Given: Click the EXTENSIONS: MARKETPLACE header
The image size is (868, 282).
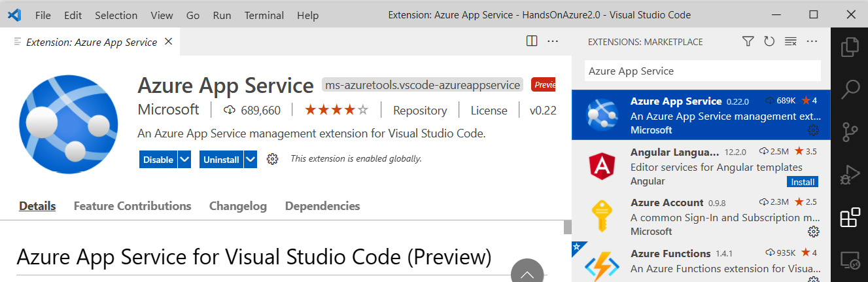Looking at the screenshot, I should 645,42.
